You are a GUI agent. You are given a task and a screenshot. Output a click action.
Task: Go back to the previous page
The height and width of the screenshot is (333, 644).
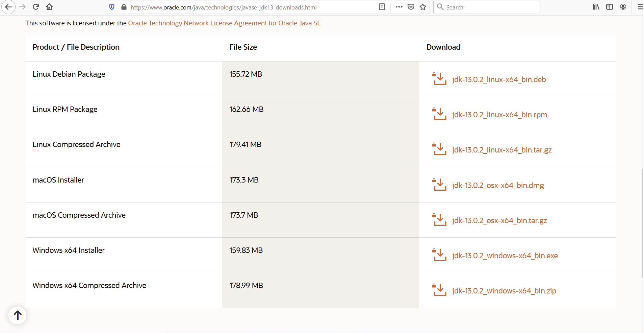8,7
